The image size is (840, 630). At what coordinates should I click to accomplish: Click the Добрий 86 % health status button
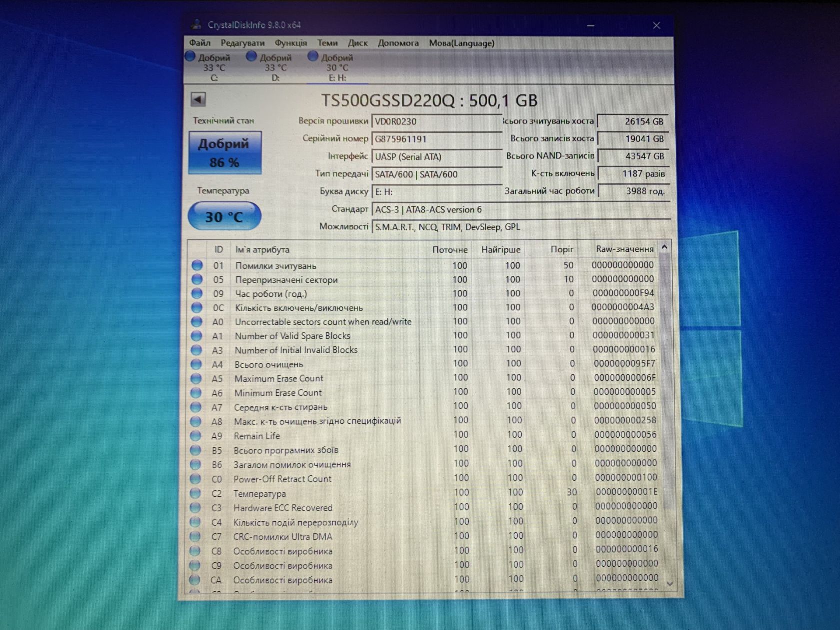pyautogui.click(x=225, y=153)
